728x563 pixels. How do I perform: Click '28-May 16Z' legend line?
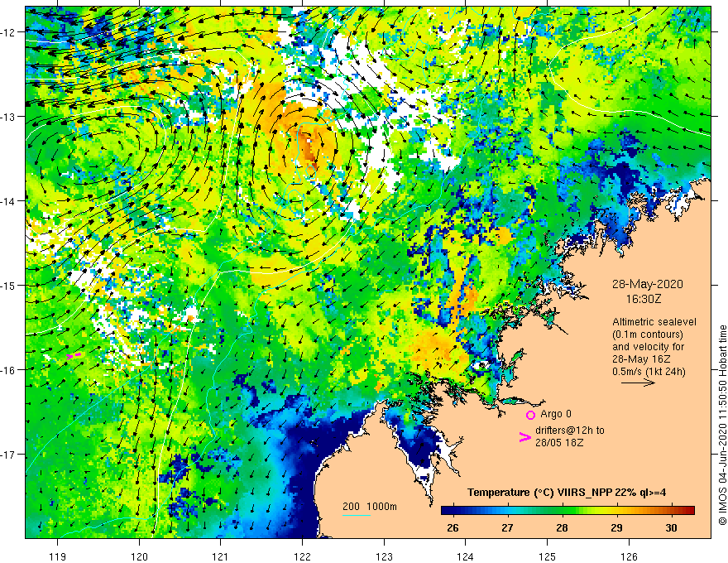click(640, 358)
